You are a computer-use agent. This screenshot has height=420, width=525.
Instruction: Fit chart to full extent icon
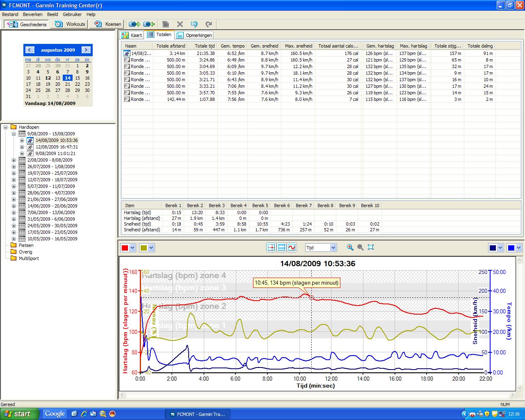[371, 247]
